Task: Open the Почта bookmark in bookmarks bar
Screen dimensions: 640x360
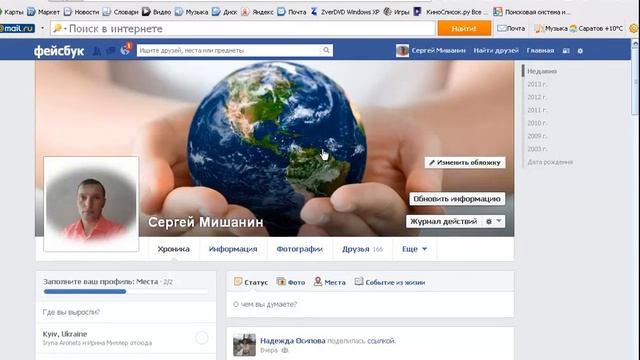Action: (x=292, y=12)
